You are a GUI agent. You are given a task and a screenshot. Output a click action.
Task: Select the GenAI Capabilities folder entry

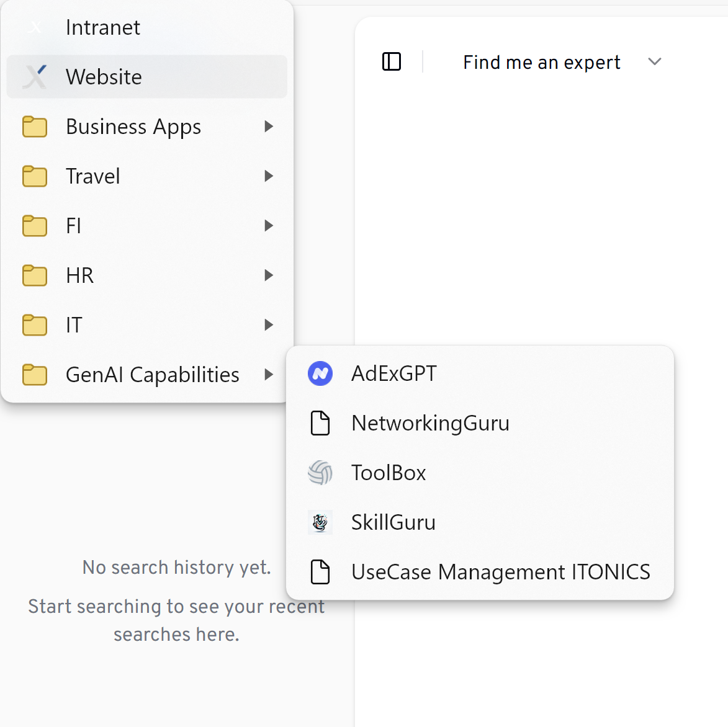click(152, 375)
